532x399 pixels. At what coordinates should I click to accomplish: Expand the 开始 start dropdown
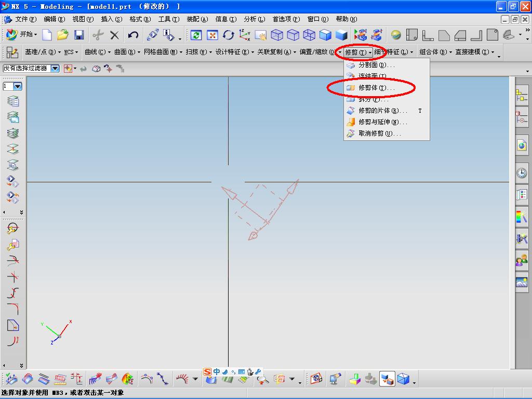coord(28,34)
